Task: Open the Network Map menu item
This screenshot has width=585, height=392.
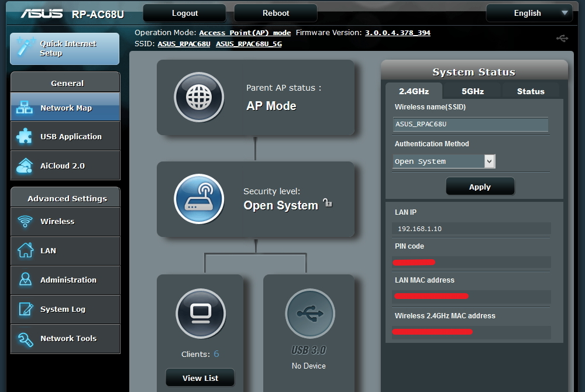Action: [66, 108]
